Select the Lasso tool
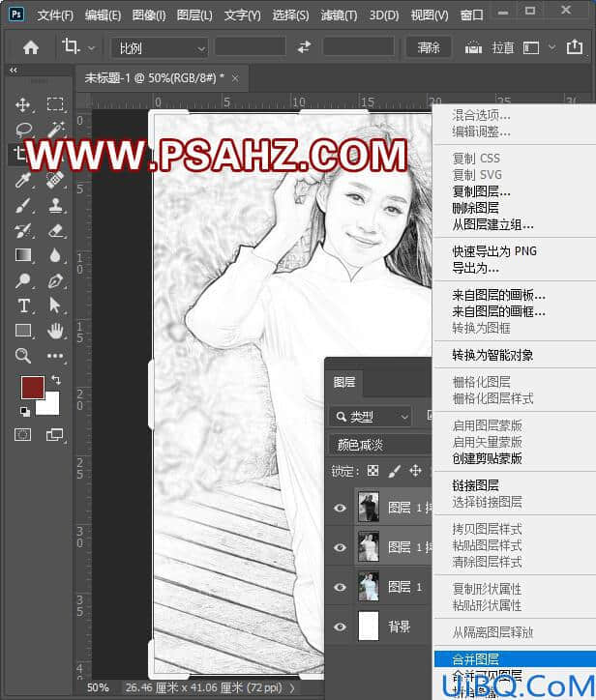The width and height of the screenshot is (596, 700). pos(23,130)
